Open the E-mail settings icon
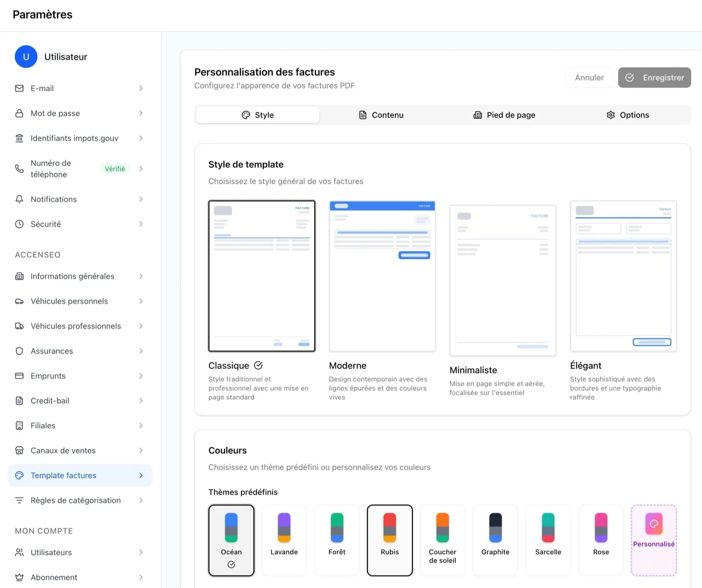The image size is (702, 588). coord(19,88)
